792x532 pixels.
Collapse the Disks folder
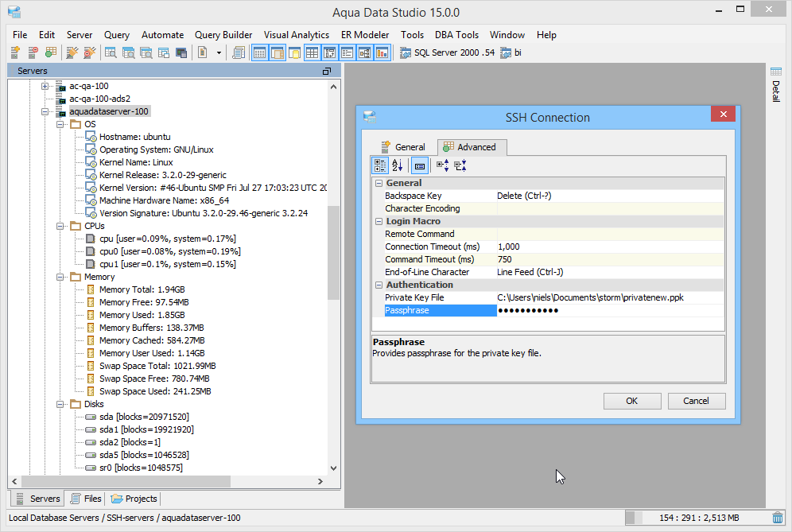[60, 404]
